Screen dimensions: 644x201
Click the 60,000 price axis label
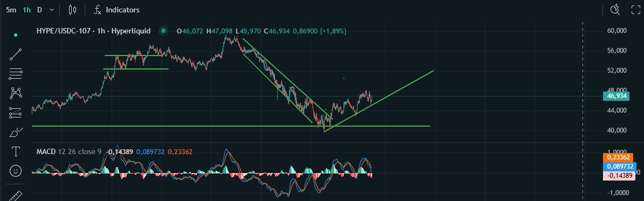(x=616, y=31)
